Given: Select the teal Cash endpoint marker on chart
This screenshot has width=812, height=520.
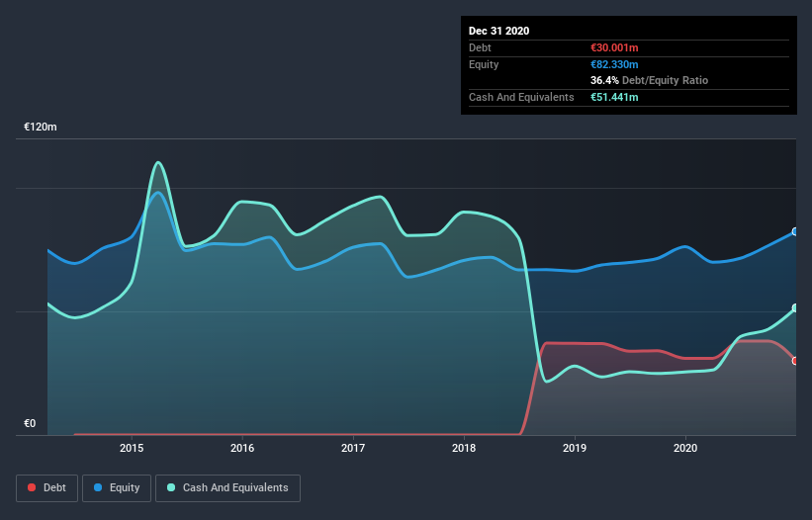Looking at the screenshot, I should (x=795, y=307).
